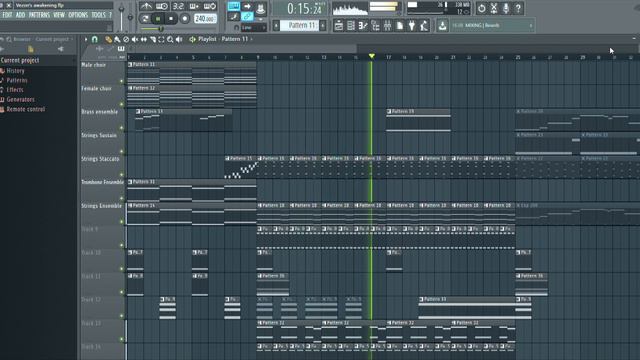640x360 pixels.
Task: Select the Draw pencil tool in Playlist
Action: 108,39
